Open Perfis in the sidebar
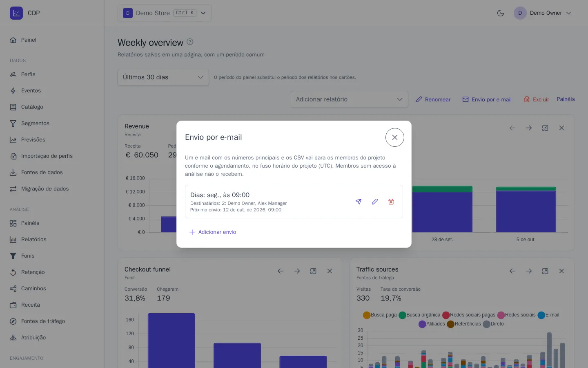Screen dimensions: 588x368 tap(52, 74)
